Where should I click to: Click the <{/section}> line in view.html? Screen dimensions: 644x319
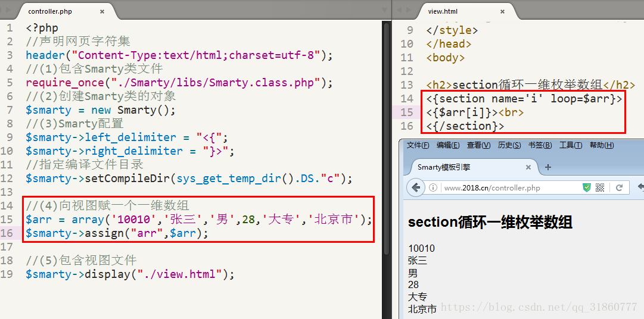(465, 126)
